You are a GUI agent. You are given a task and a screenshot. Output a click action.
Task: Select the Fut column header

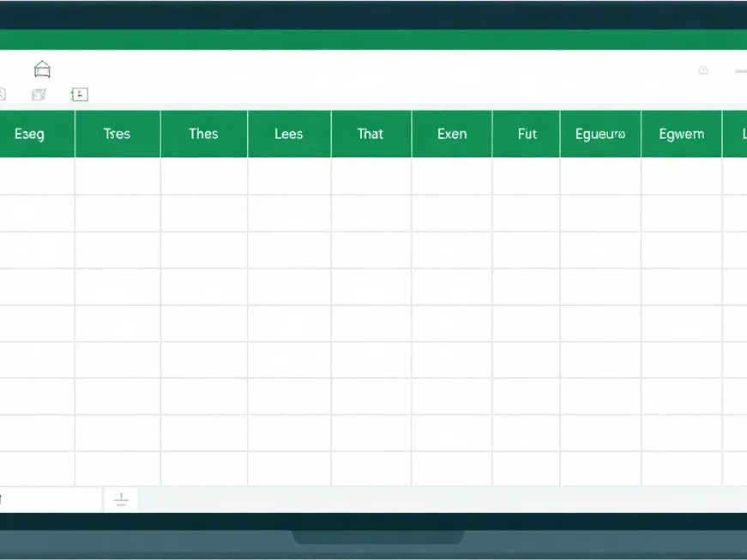tap(527, 134)
